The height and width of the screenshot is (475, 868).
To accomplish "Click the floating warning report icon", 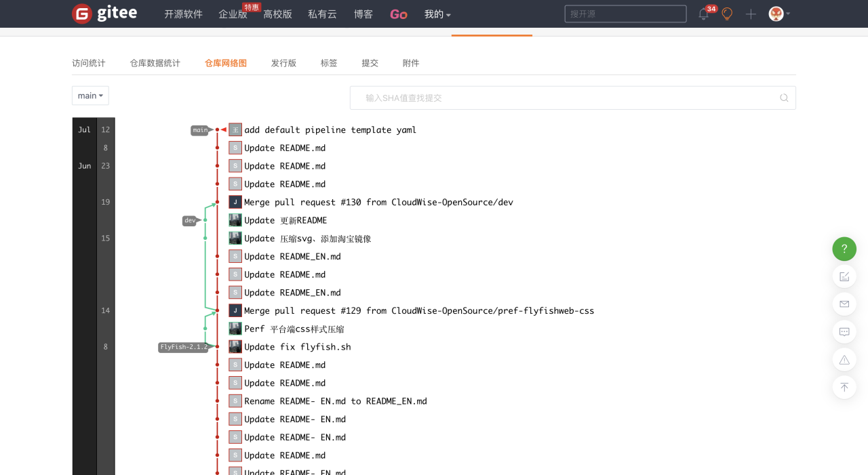I will point(844,360).
